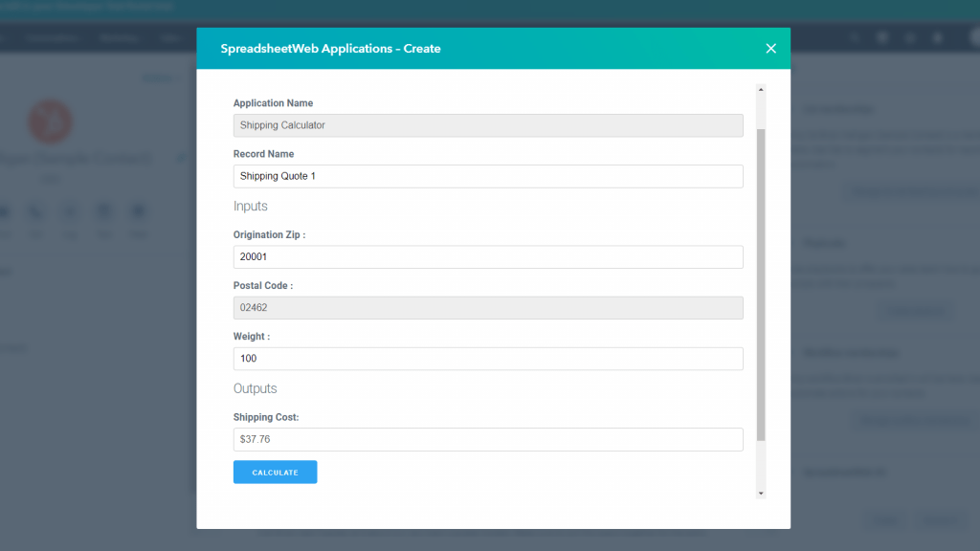
Task: Edit the Weight input field
Action: (488, 359)
